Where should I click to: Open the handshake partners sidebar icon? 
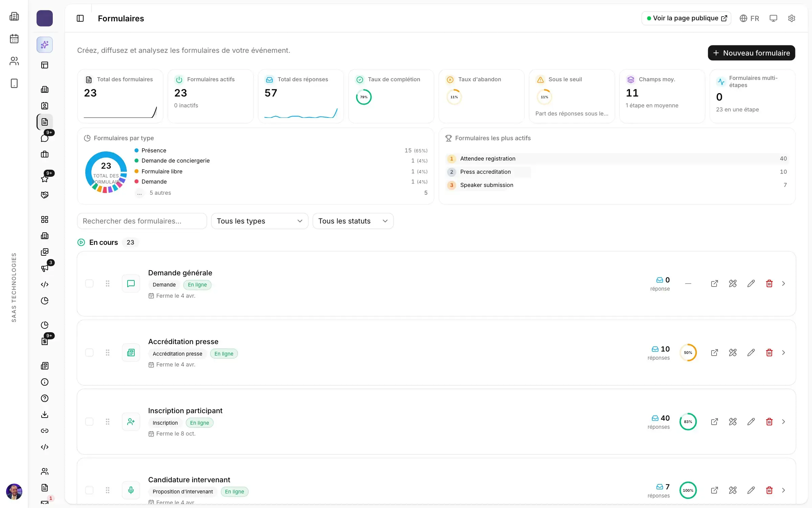pos(45,195)
